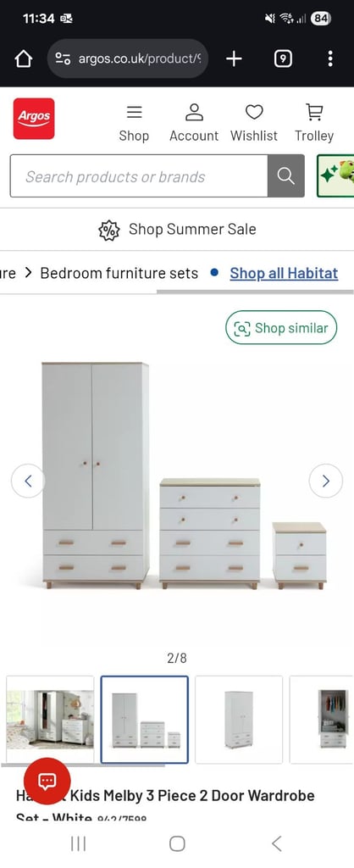The height and width of the screenshot is (868, 354).
Task: Open the Account page
Action: pyautogui.click(x=194, y=124)
